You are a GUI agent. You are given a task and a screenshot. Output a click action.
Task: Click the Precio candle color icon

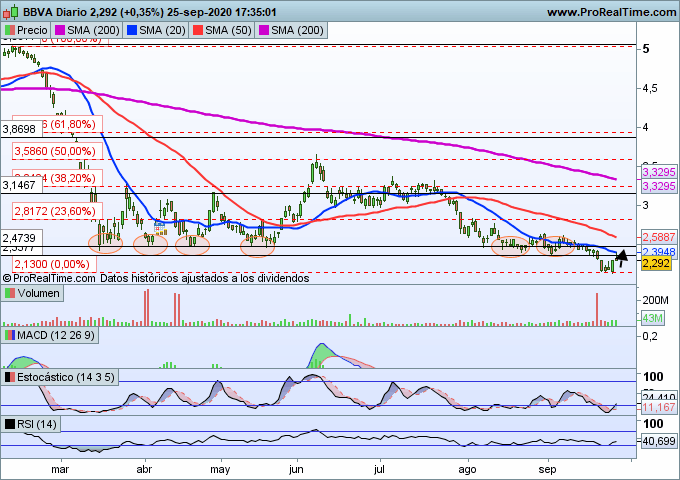(10, 30)
